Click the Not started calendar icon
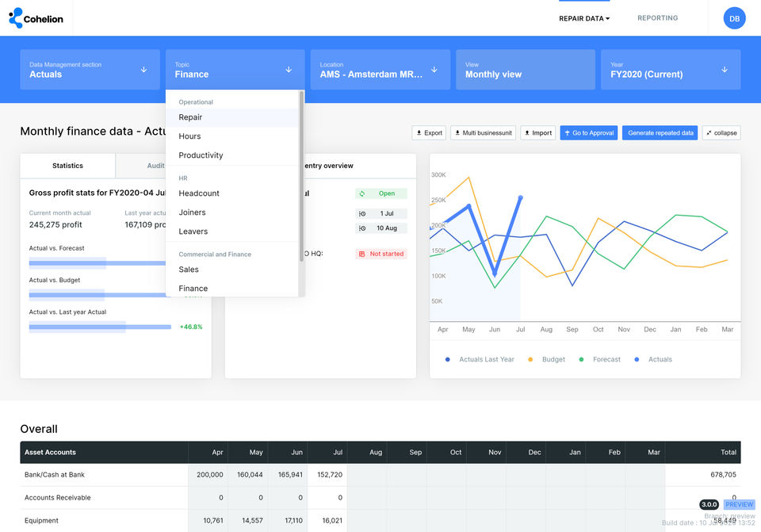This screenshot has height=532, width=761. pos(361,254)
